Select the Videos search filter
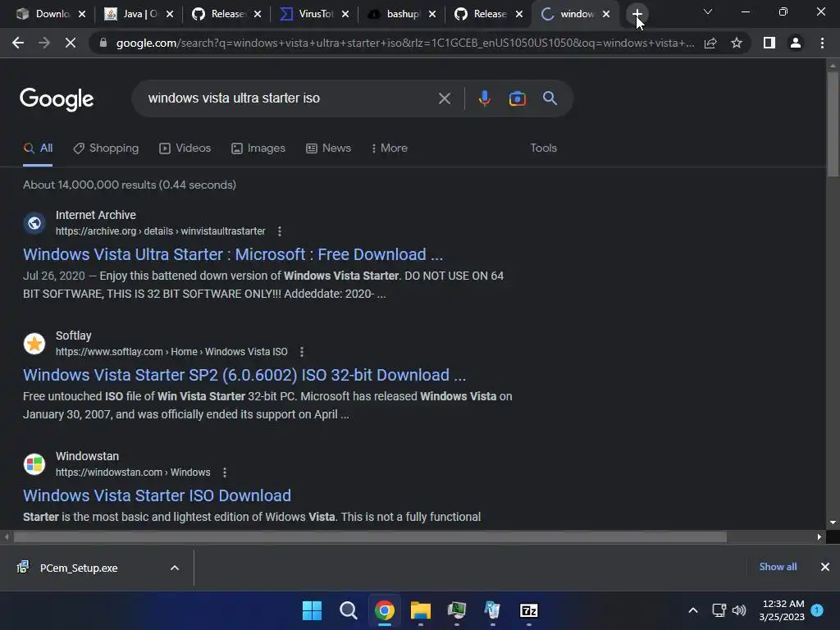 (x=185, y=148)
